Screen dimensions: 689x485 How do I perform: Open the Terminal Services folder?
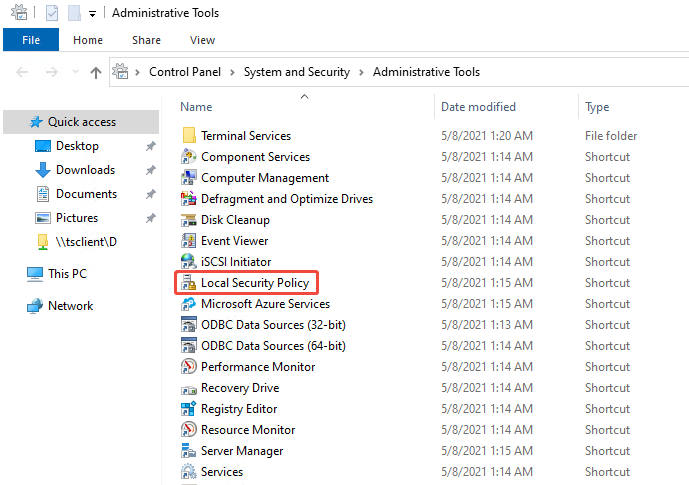[x=245, y=136]
